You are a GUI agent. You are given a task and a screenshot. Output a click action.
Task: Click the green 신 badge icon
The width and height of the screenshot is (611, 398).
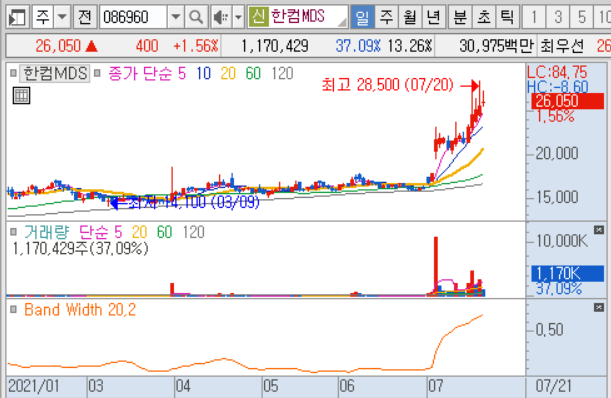point(258,17)
